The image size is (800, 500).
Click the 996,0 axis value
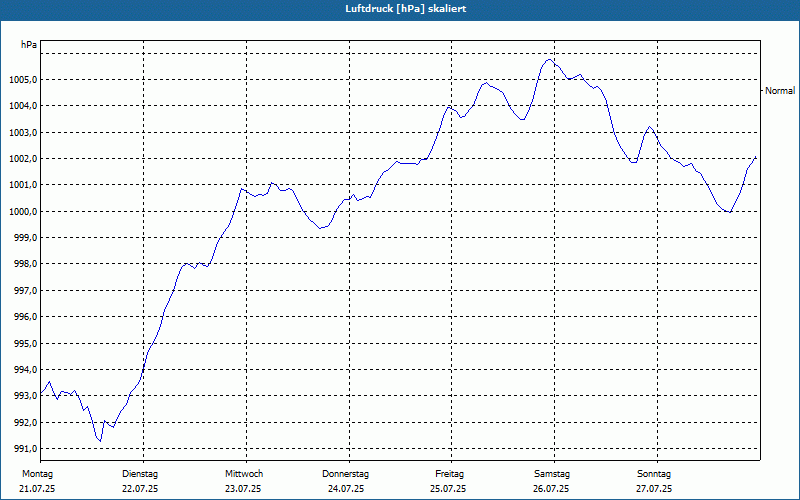(25, 317)
